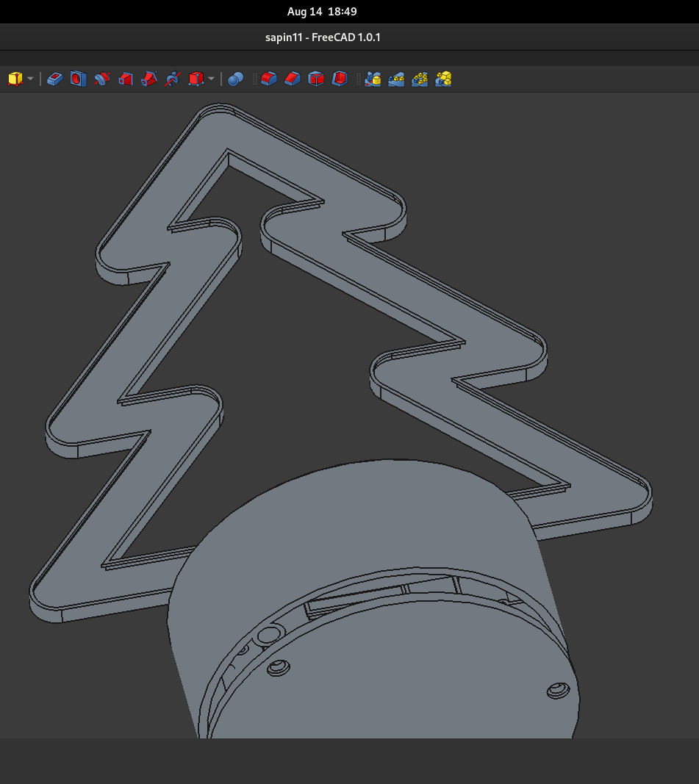Pick the Subtractive Loft tool
The height and width of the screenshot is (784, 699).
click(x=126, y=79)
